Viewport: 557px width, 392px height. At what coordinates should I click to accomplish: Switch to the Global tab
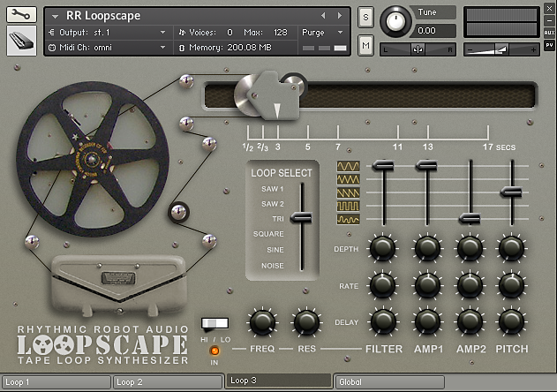389,382
